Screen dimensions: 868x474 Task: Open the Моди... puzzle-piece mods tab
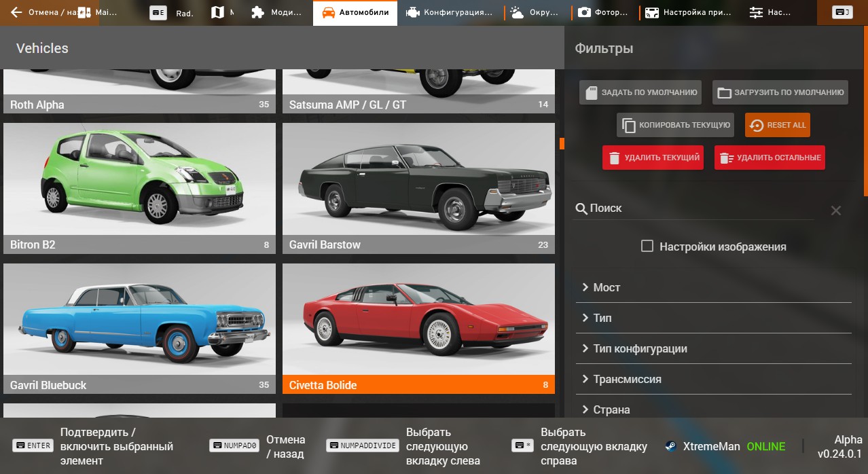[276, 12]
